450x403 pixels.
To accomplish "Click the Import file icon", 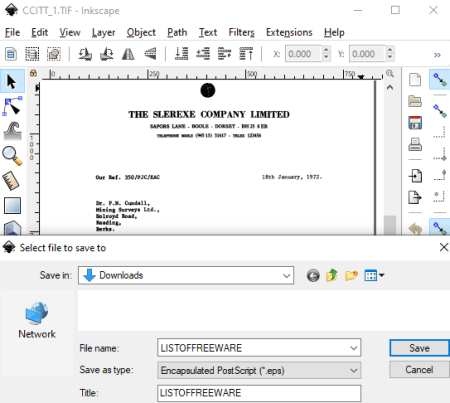I will coord(415,176).
